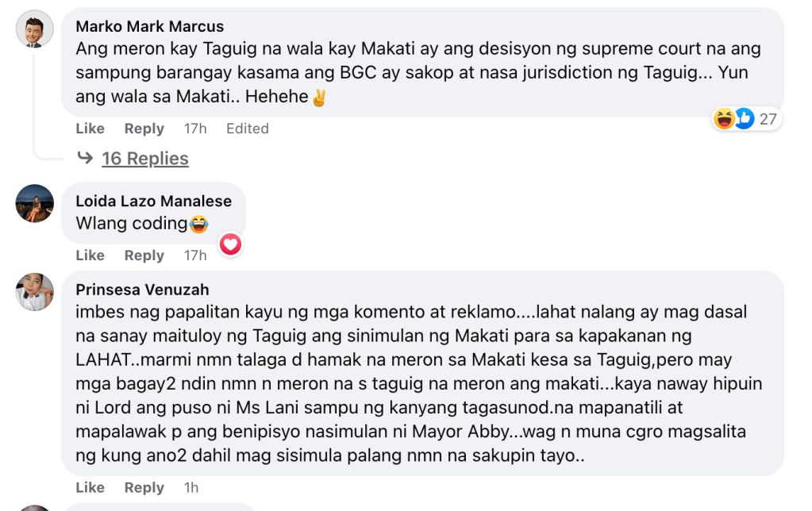The height and width of the screenshot is (511, 812).
Task: Click the reply arrow icon beside 16 Replies
Action: [x=85, y=159]
